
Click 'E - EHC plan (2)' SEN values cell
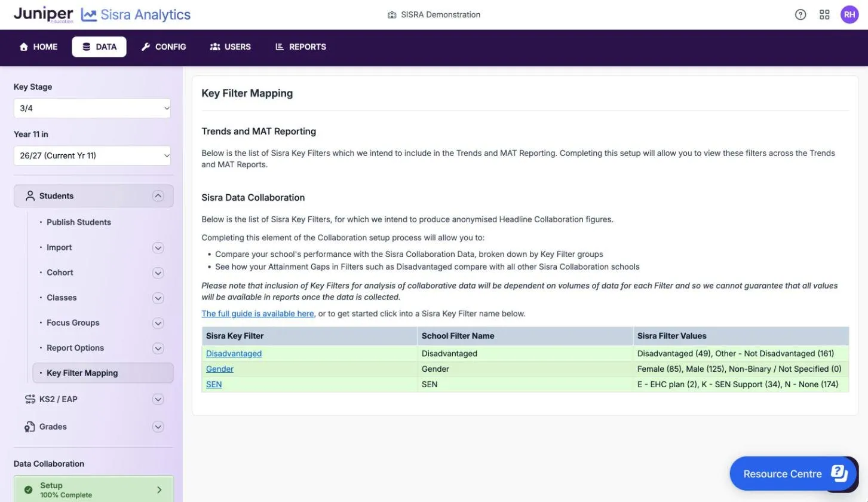pyautogui.click(x=741, y=385)
